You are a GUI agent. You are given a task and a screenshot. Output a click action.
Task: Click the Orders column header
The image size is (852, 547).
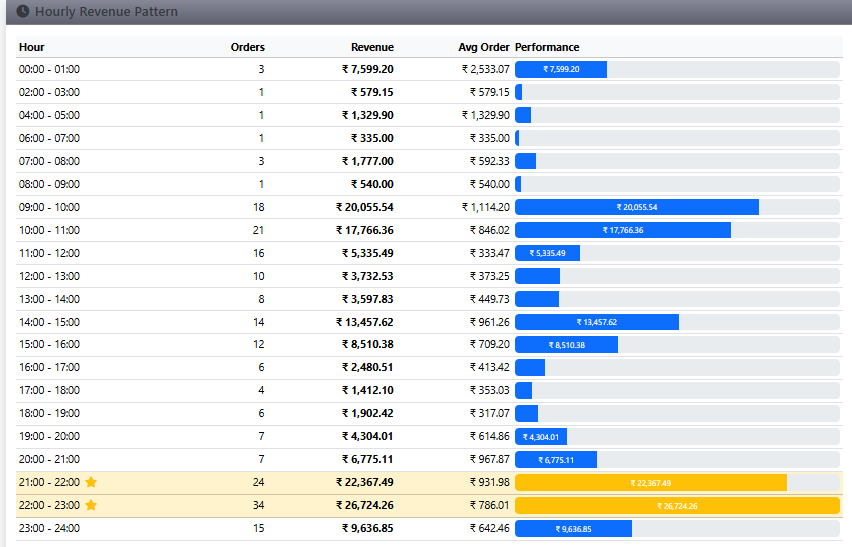pos(248,47)
